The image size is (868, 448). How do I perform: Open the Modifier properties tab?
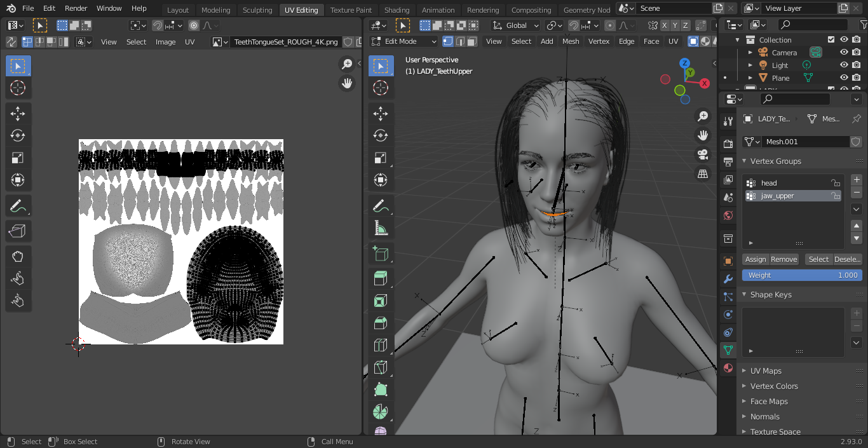tap(728, 279)
